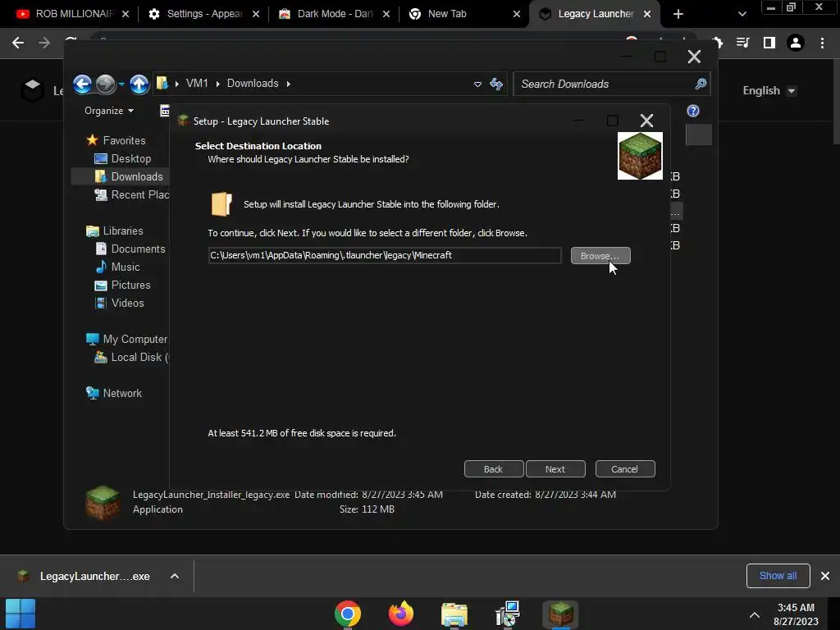Open File Explorer from taskbar
This screenshot has width=840, height=630.
pos(454,614)
